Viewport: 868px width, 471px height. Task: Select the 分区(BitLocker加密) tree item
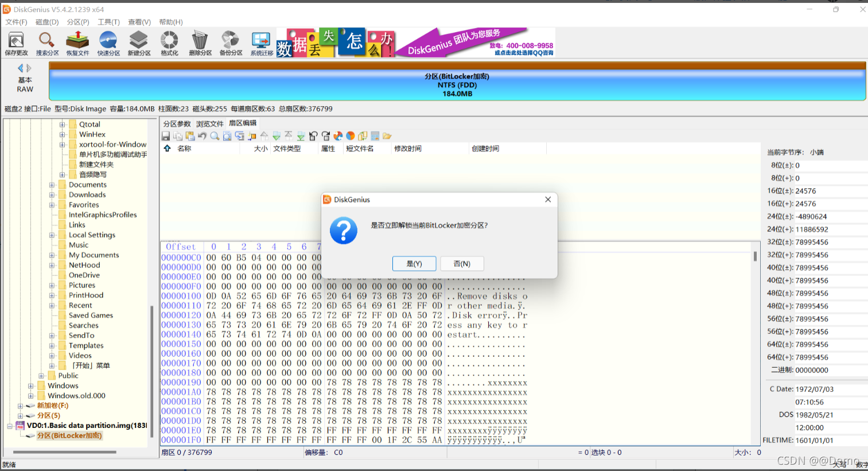[x=69, y=436]
